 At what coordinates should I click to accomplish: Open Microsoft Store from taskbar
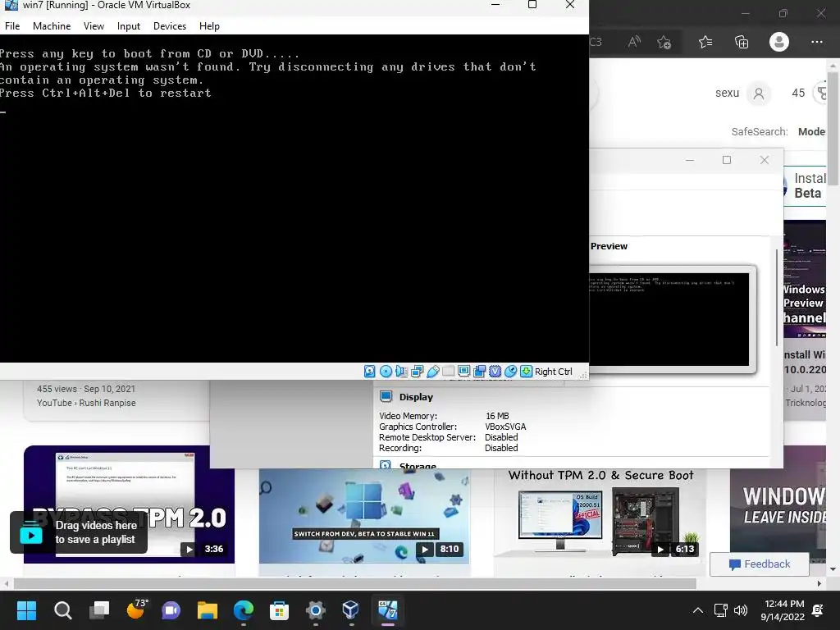pyautogui.click(x=279, y=610)
